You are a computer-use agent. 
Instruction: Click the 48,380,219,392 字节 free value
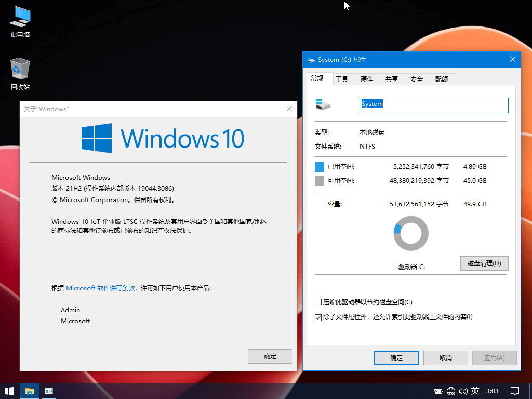click(419, 180)
